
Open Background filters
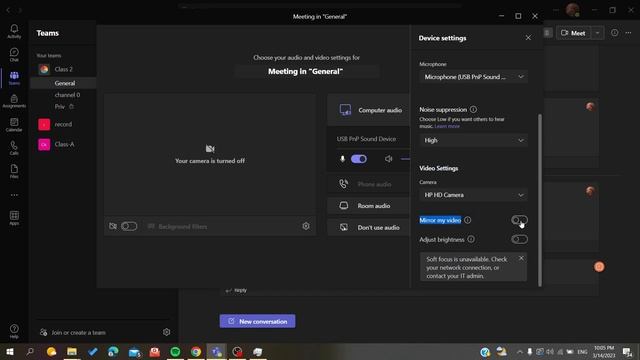178,226
